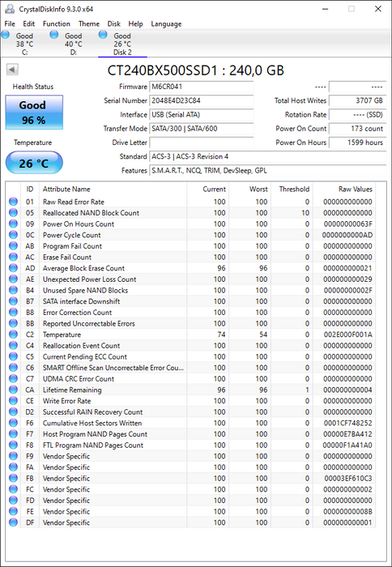Click the Serial Number field
The image size is (392, 567).
tap(202, 100)
